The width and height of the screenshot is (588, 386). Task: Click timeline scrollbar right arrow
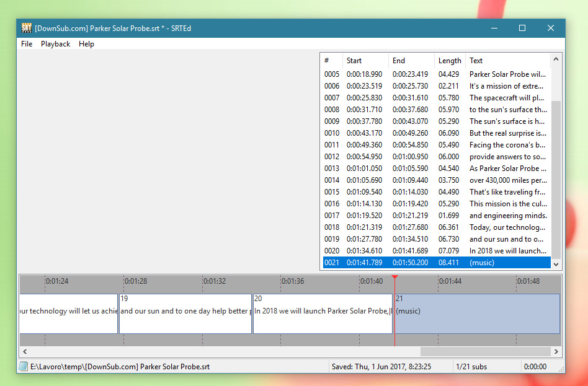click(556, 351)
